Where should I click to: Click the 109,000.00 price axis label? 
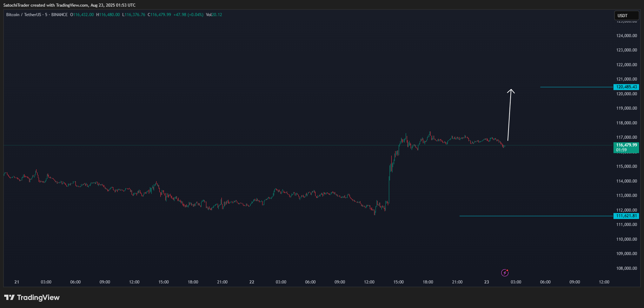(626, 254)
